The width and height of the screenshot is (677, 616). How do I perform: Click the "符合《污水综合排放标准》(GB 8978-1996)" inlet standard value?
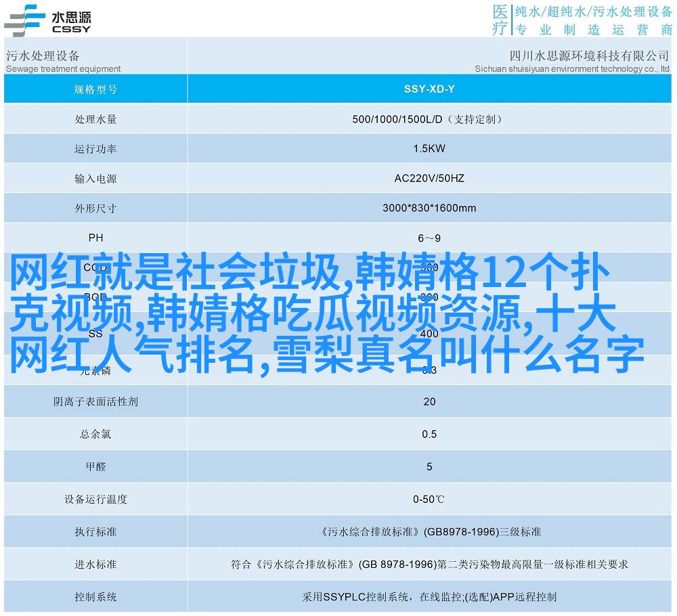[x=333, y=564]
